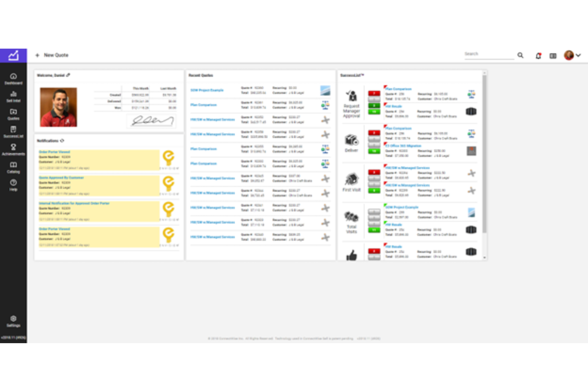Click the New Quote button
588x392 pixels.
(52, 55)
